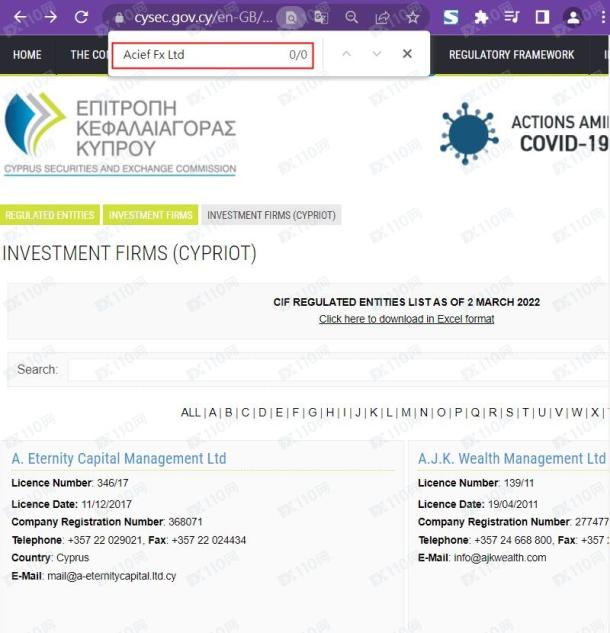Open the REGULATED ENTITIES breadcrumb
This screenshot has width=610, height=633.
pos(50,215)
